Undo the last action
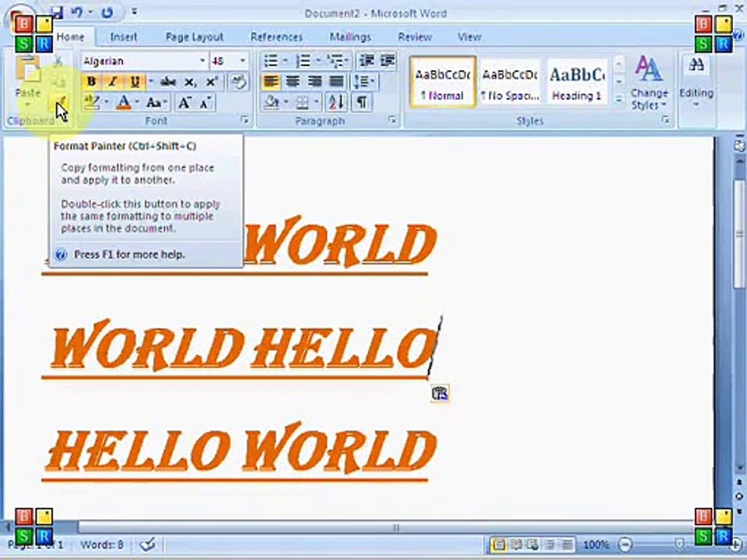Image resolution: width=747 pixels, height=560 pixels. click(77, 12)
